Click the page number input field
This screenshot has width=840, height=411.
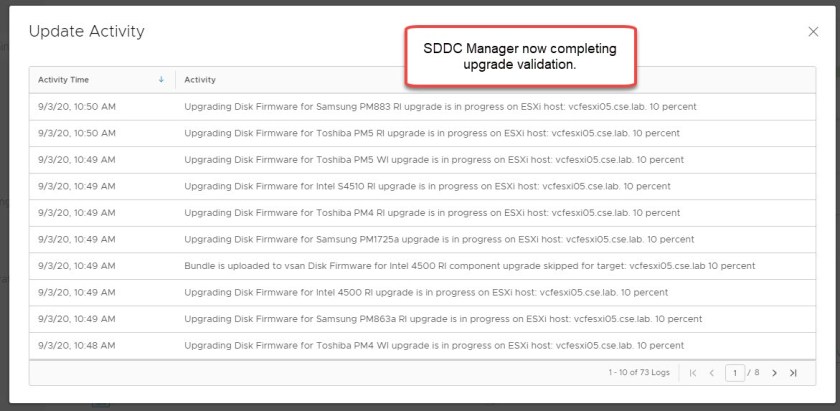click(x=735, y=373)
